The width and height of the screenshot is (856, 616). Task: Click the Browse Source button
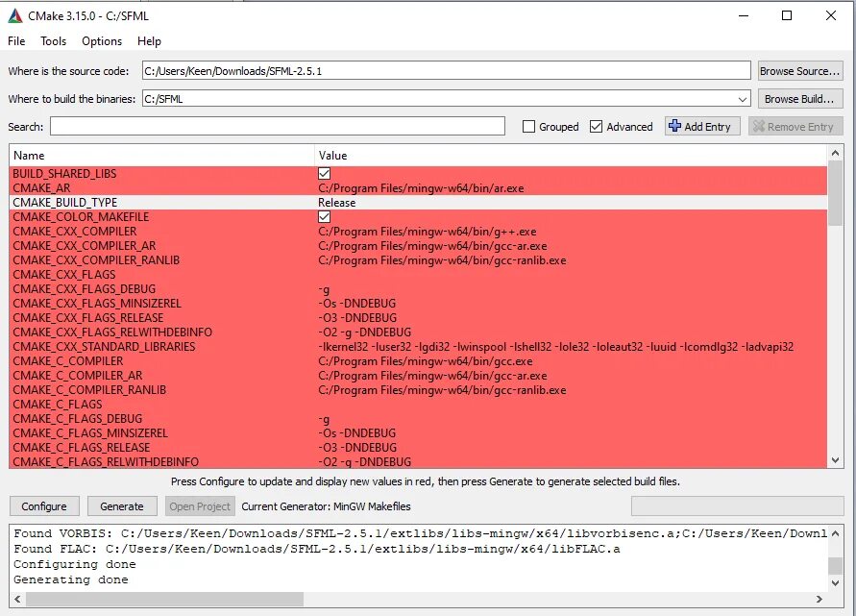pos(799,71)
